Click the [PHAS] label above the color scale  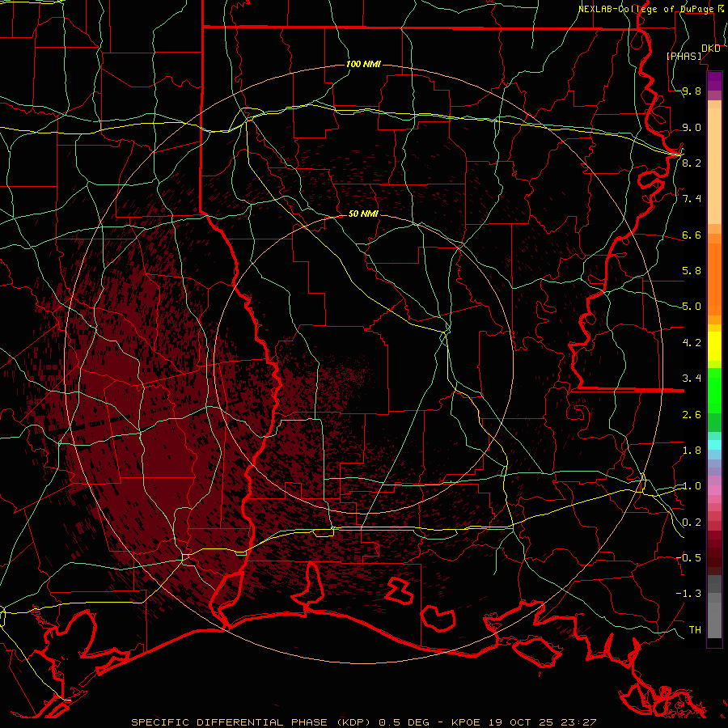pos(684,56)
